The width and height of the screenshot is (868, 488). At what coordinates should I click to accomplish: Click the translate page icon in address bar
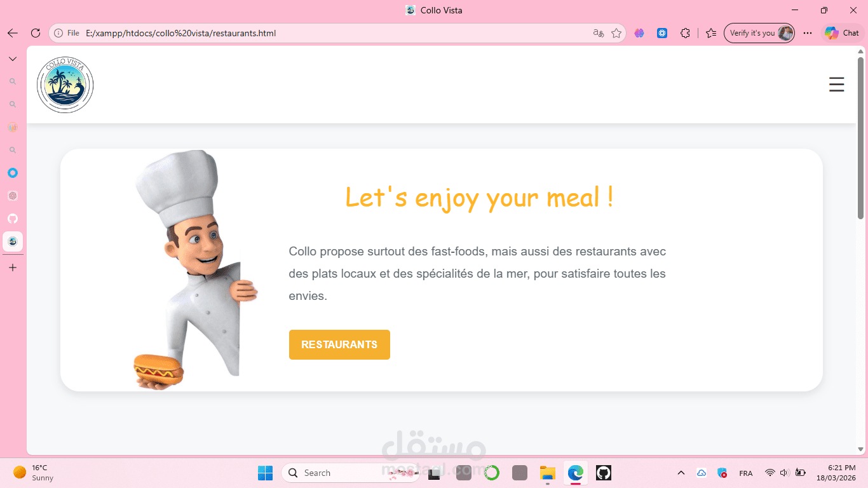point(598,33)
